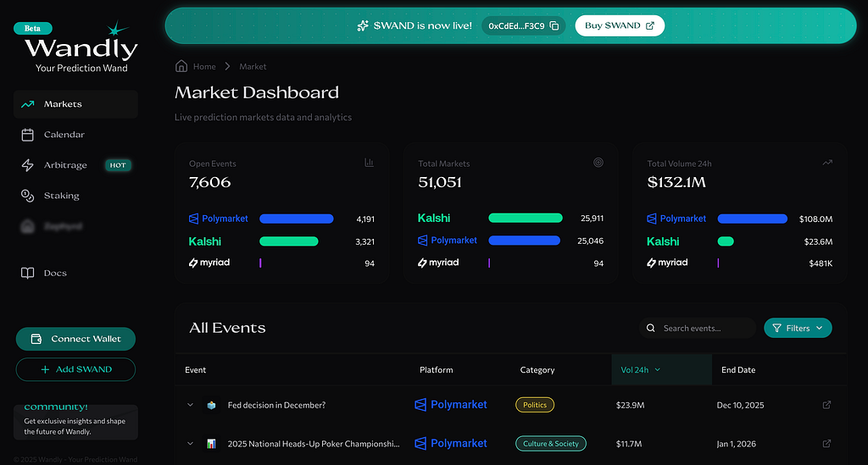Click the $132.1M total volume value
868x465 pixels.
pos(676,182)
